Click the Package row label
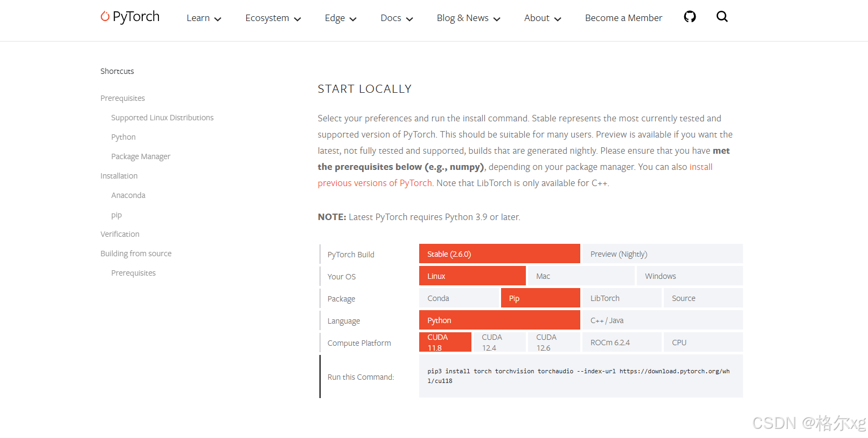 click(341, 299)
